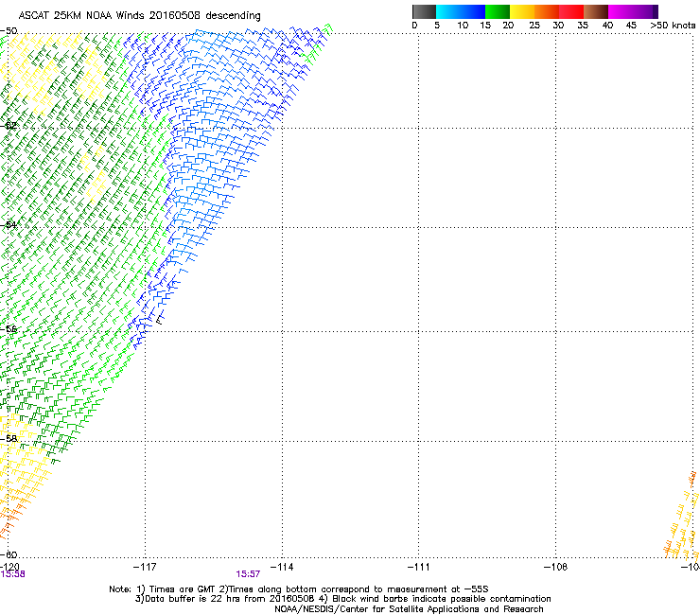Click the latitude axis label "-52"
The width and height of the screenshot is (700, 615).
click(x=9, y=126)
